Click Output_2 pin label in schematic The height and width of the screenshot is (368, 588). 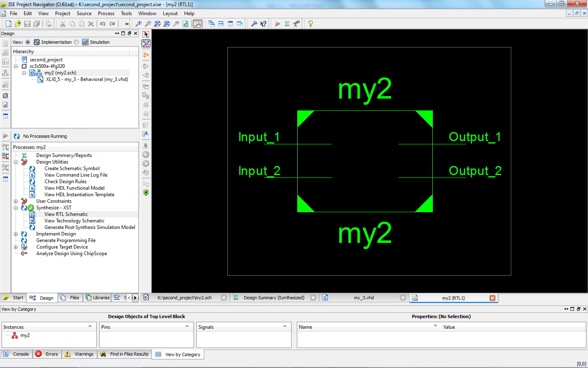pyautogui.click(x=475, y=171)
